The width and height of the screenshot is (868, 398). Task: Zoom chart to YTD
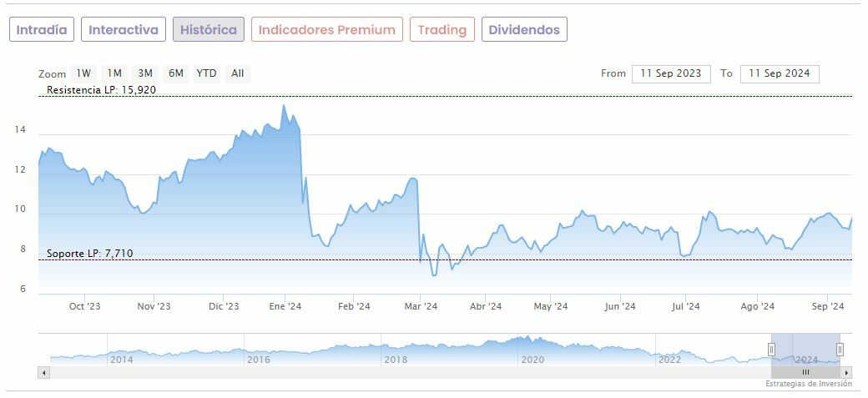pyautogui.click(x=206, y=73)
